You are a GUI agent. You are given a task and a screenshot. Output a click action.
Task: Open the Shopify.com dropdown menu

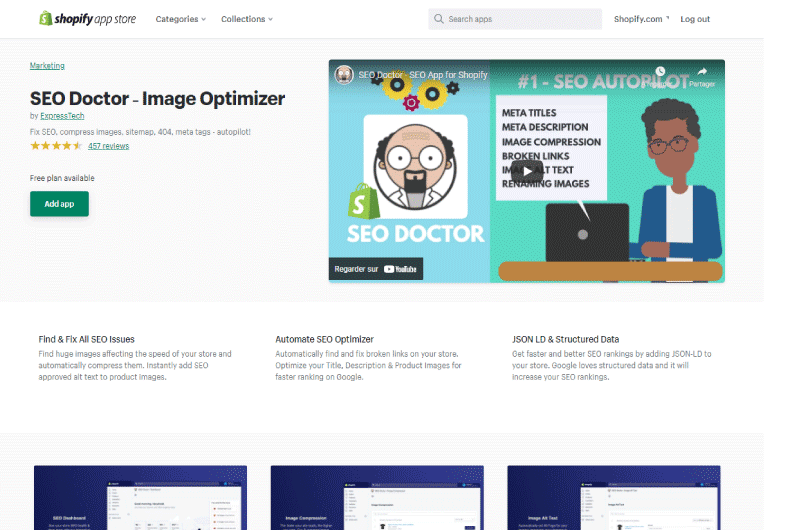641,19
